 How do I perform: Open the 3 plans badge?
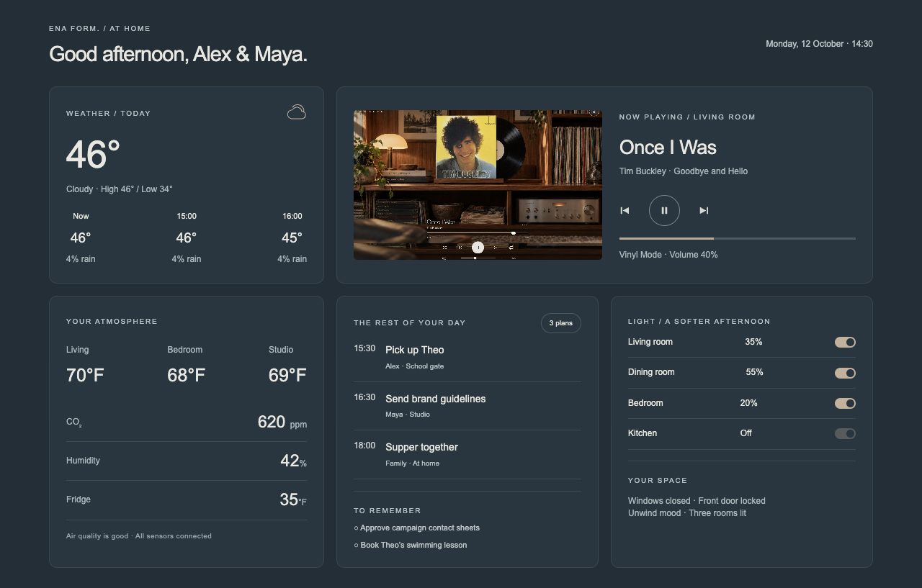tap(560, 323)
